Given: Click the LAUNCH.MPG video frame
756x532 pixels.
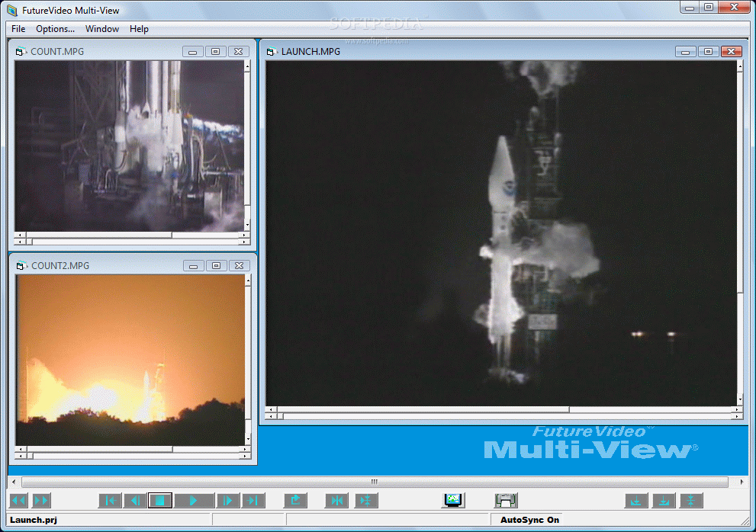Looking at the screenshot, I should (501, 233).
